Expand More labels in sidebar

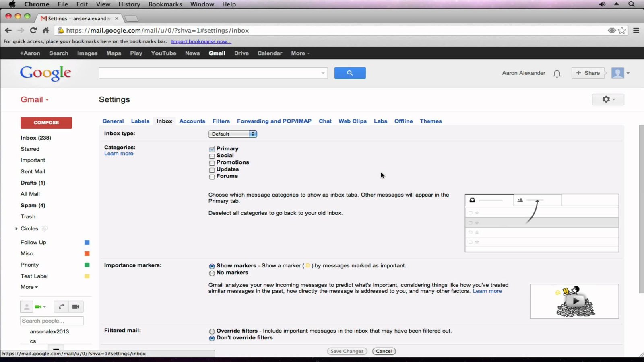click(29, 287)
